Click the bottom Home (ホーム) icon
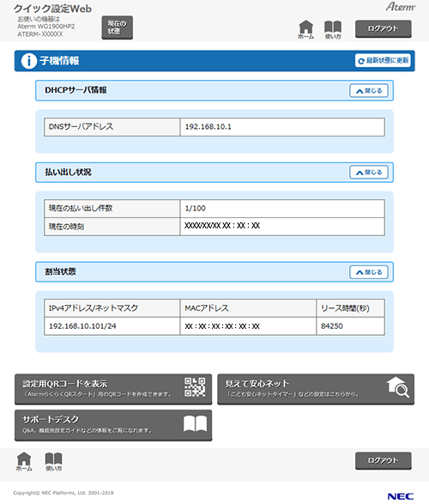Viewport: 429px width, 504px height. (24, 462)
